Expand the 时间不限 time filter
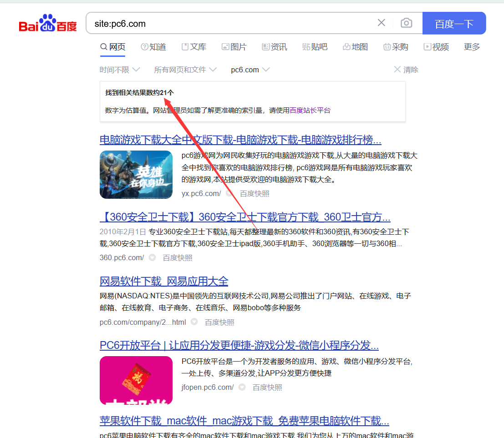 point(120,70)
